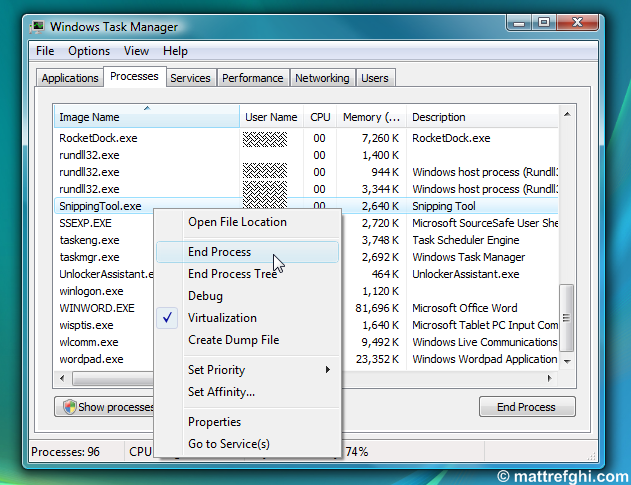
Task: Select the Processes tab
Action: [x=134, y=76]
